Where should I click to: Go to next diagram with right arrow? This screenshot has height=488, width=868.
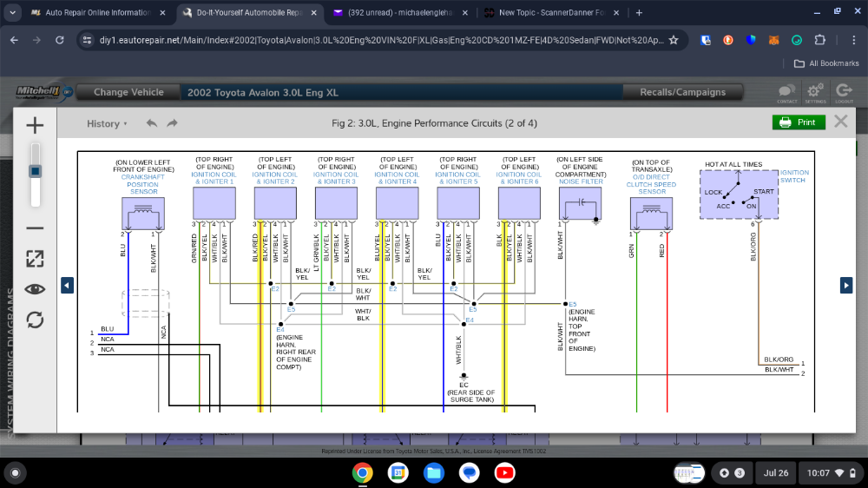click(846, 286)
